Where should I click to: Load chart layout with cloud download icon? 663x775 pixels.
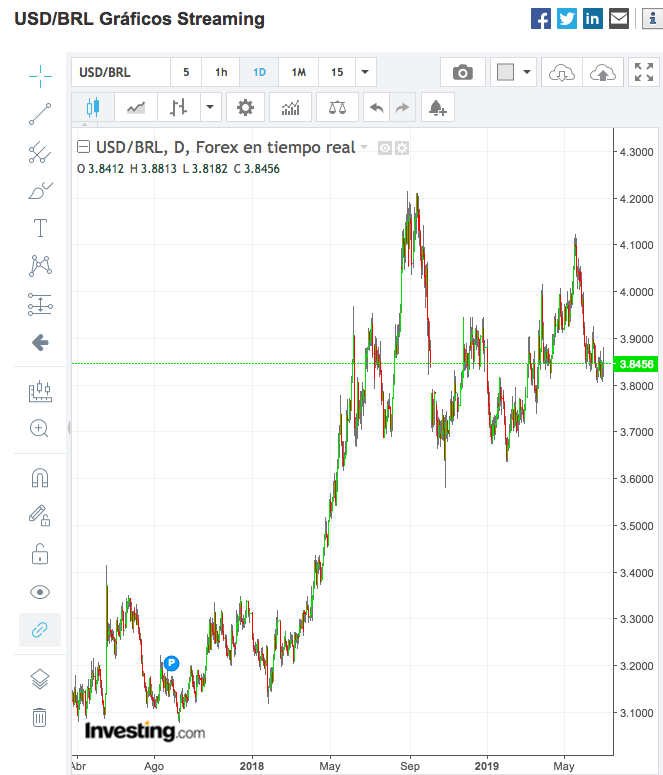(x=562, y=73)
